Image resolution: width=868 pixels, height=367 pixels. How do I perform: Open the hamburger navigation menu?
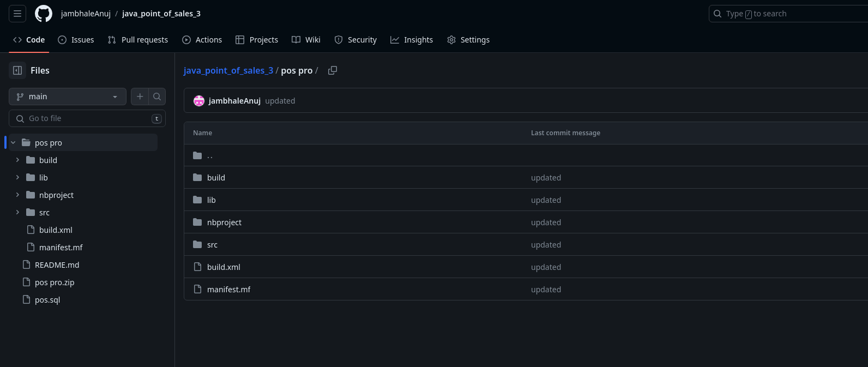(x=17, y=14)
